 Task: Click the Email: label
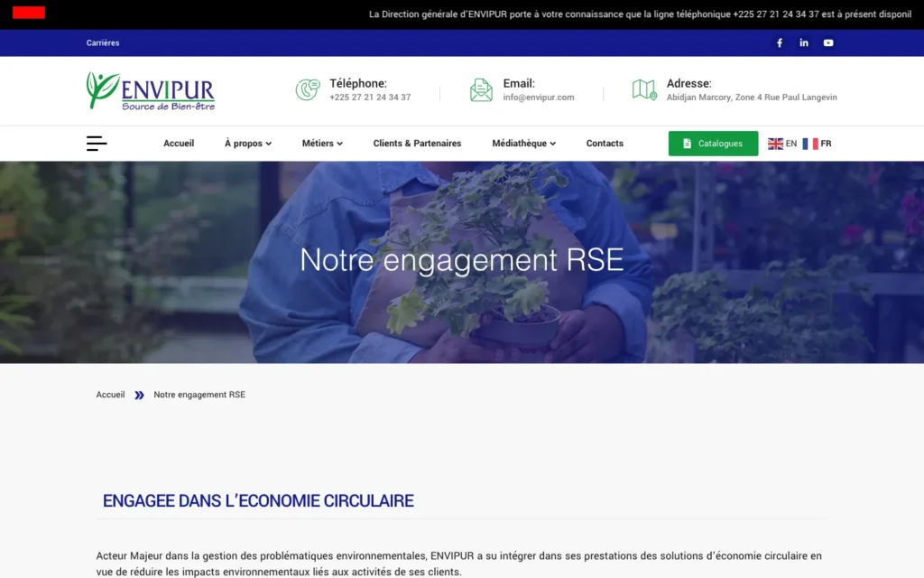519,83
